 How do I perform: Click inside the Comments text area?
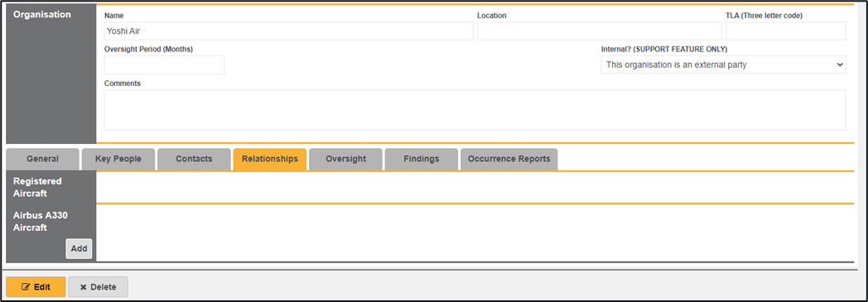tap(475, 110)
